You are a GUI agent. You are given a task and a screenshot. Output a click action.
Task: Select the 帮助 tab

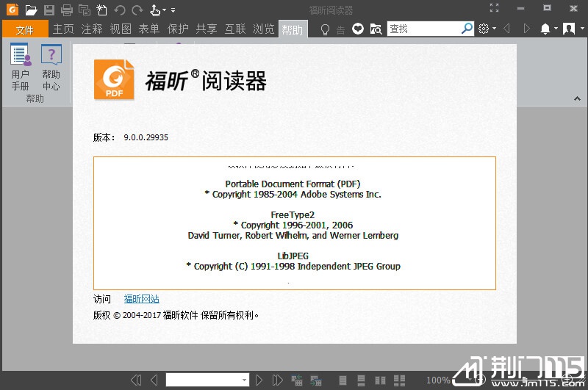(293, 29)
